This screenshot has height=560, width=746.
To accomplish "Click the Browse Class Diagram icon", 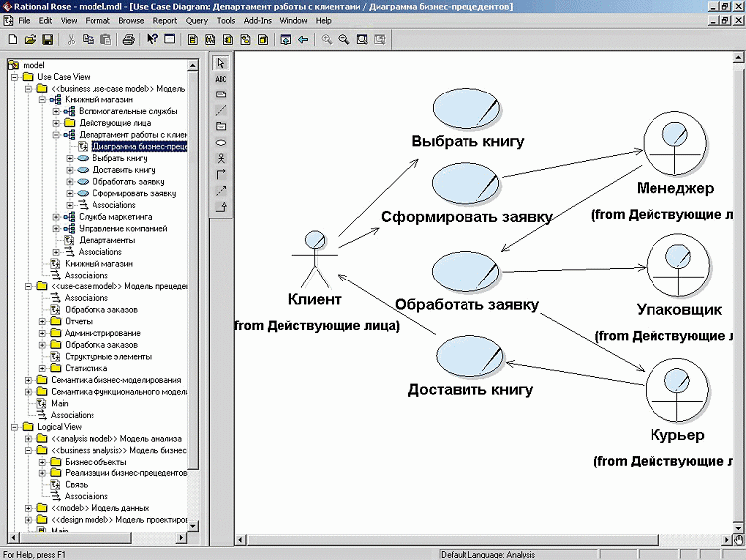I will point(193,40).
